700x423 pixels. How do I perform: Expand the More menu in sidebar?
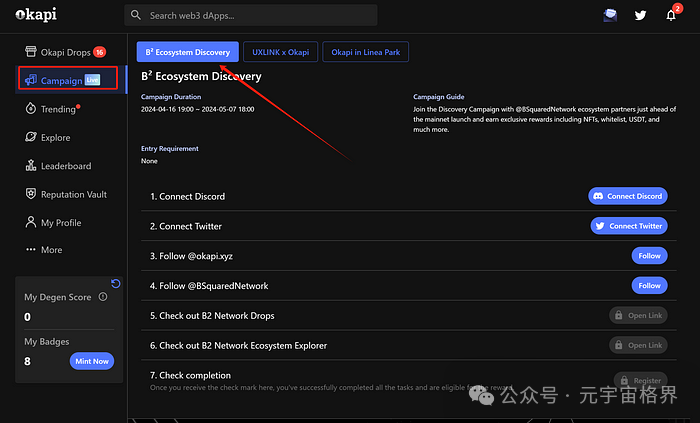pos(44,250)
